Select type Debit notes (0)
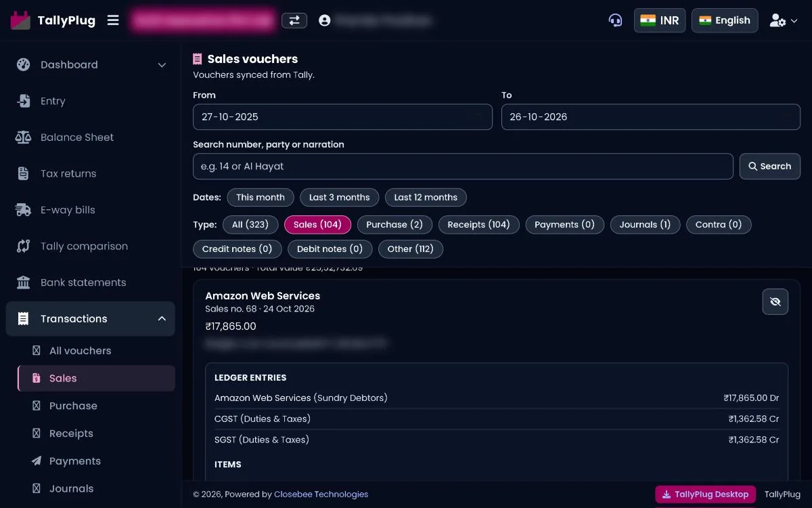The height and width of the screenshot is (508, 812). click(330, 249)
